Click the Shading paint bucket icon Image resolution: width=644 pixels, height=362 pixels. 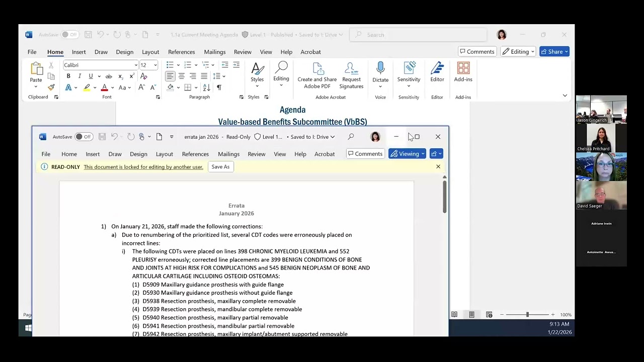170,87
